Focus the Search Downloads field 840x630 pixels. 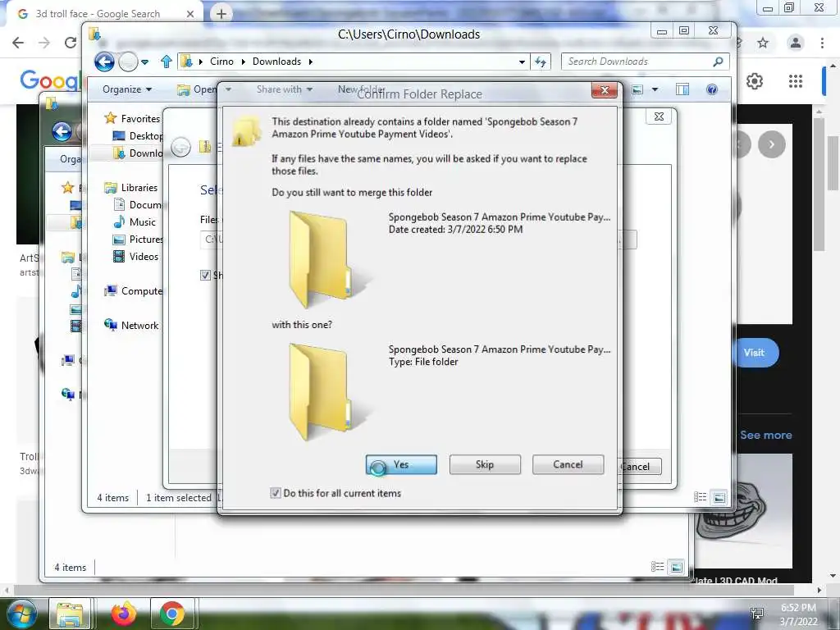coord(645,62)
